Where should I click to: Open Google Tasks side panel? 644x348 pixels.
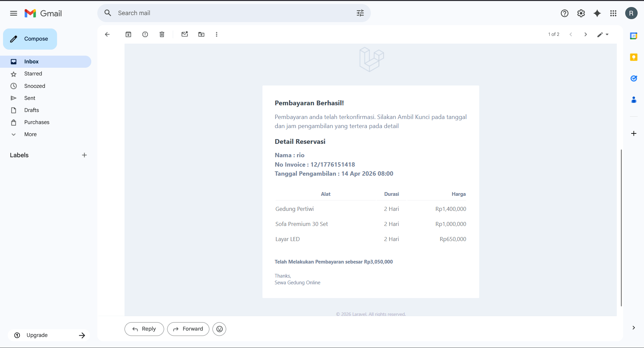click(x=634, y=78)
